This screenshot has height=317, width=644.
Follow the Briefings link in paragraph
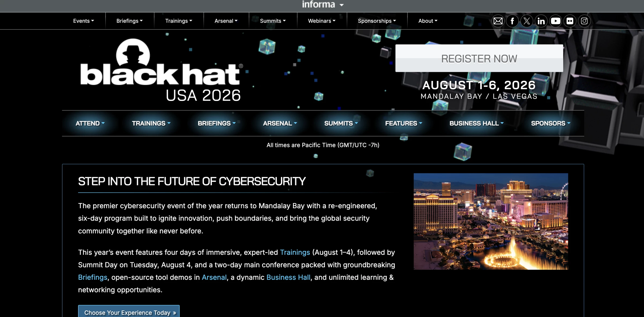93,277
